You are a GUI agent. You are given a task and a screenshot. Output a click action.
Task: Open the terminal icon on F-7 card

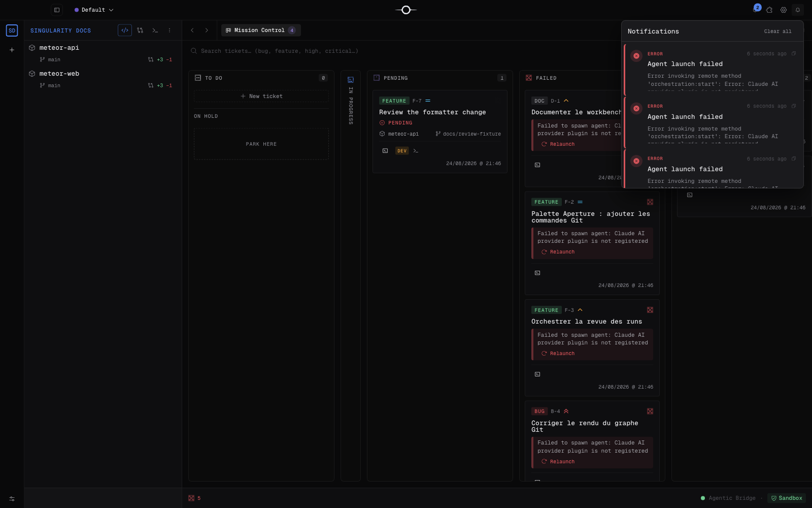point(416,151)
